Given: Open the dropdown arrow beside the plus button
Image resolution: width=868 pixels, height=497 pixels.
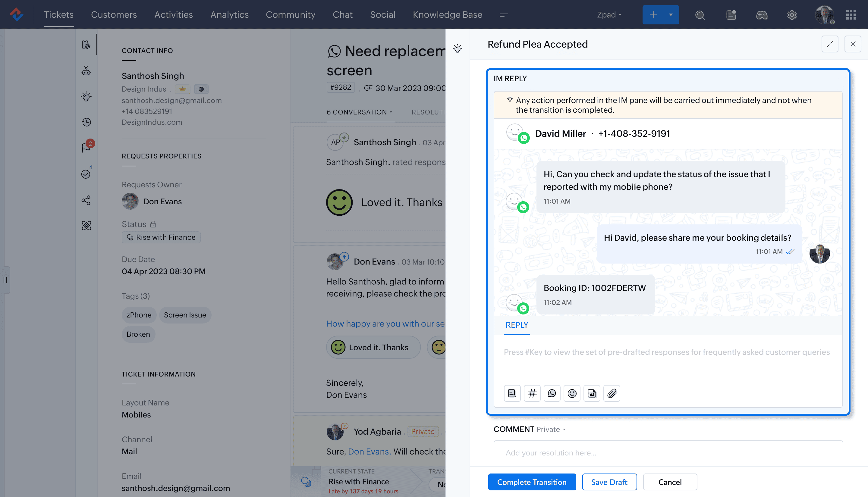Looking at the screenshot, I should [x=671, y=15].
